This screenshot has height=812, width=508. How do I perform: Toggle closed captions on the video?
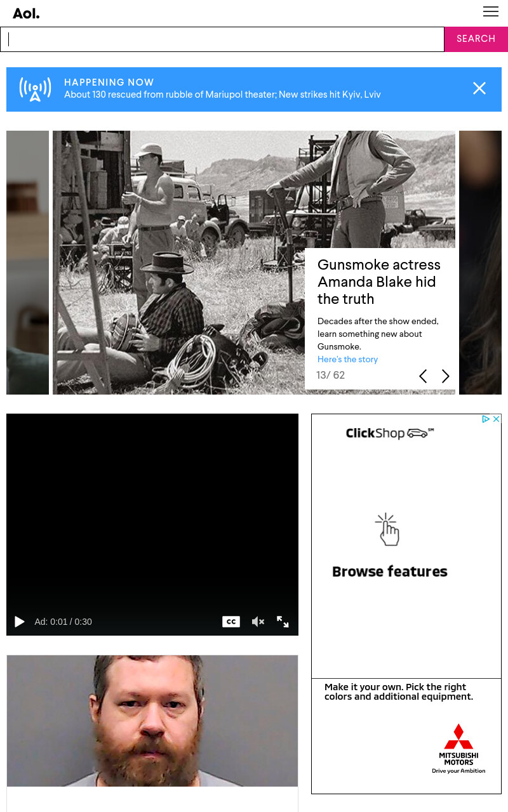[231, 622]
